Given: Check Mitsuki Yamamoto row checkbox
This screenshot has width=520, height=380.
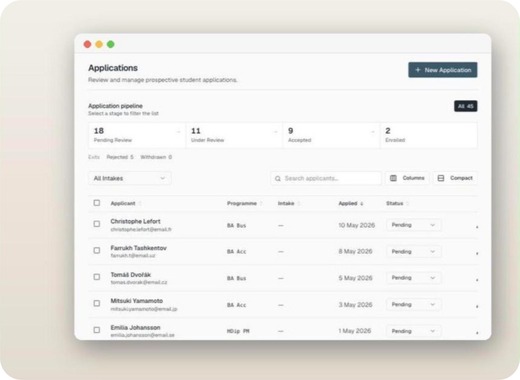Looking at the screenshot, I should click(97, 303).
